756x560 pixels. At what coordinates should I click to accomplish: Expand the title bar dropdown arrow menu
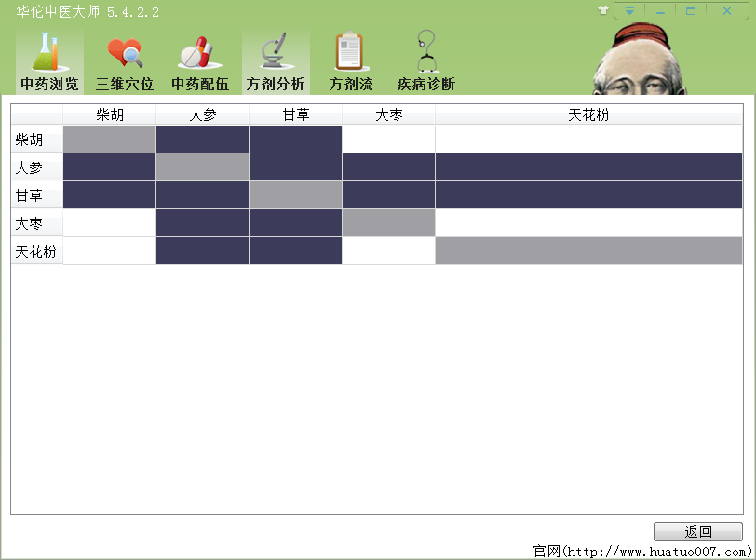630,11
